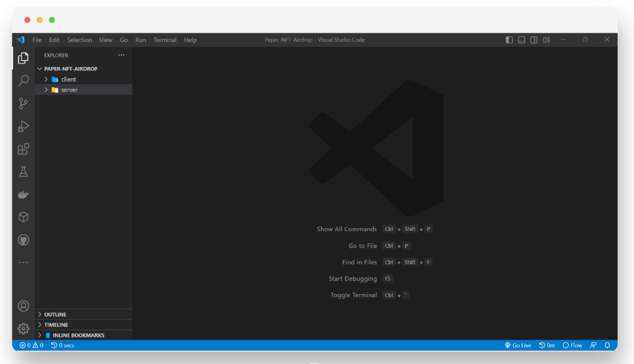Open the Customize Layout button

(x=546, y=40)
